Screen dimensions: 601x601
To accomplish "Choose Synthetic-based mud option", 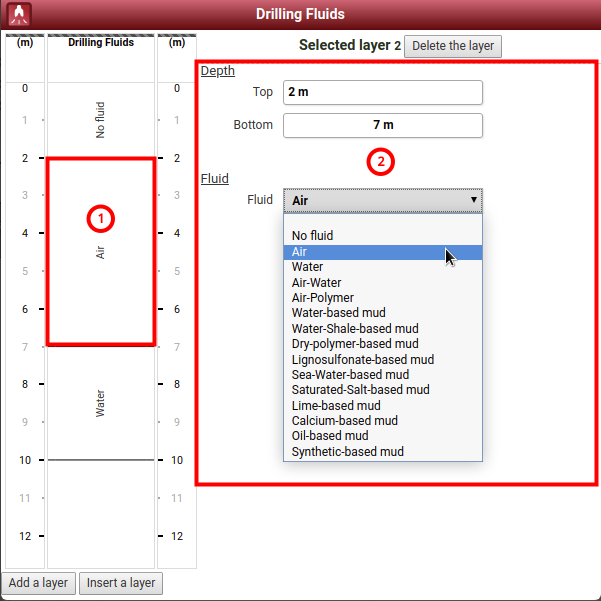I will [347, 452].
